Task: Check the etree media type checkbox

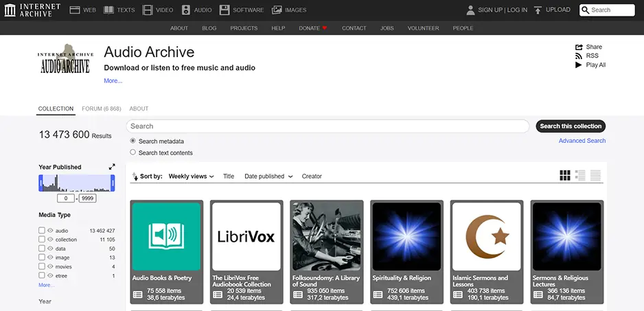Action: 41,275
